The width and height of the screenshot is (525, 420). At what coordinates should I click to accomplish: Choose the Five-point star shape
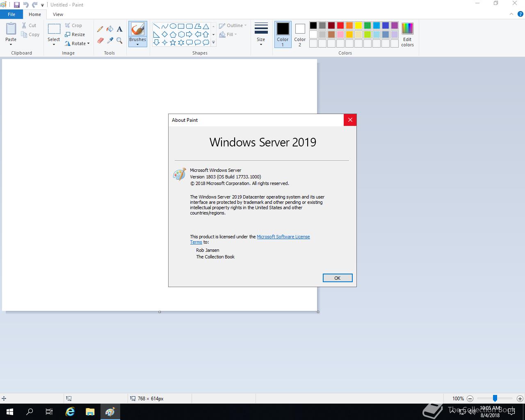(x=173, y=43)
